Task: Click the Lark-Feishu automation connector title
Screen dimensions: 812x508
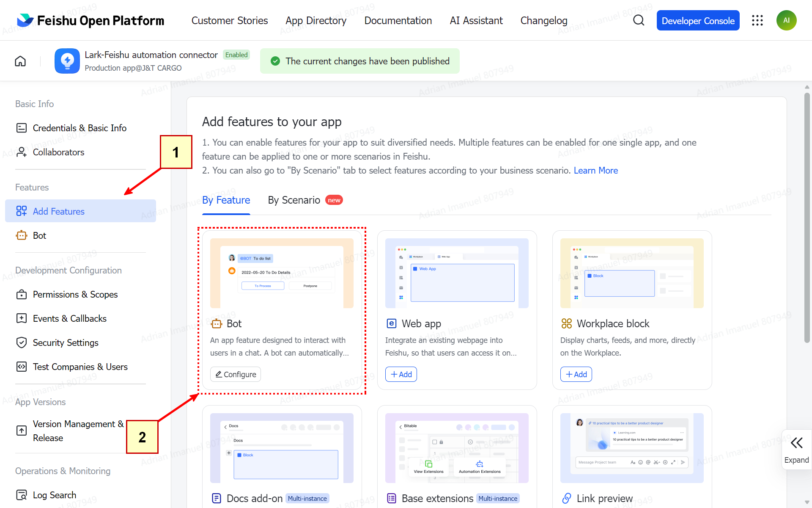Action: [x=151, y=55]
